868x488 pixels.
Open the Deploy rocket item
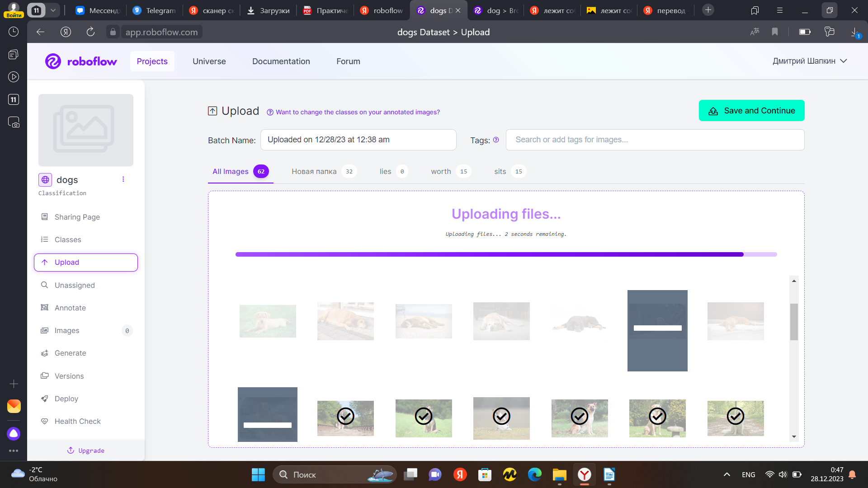click(66, 399)
